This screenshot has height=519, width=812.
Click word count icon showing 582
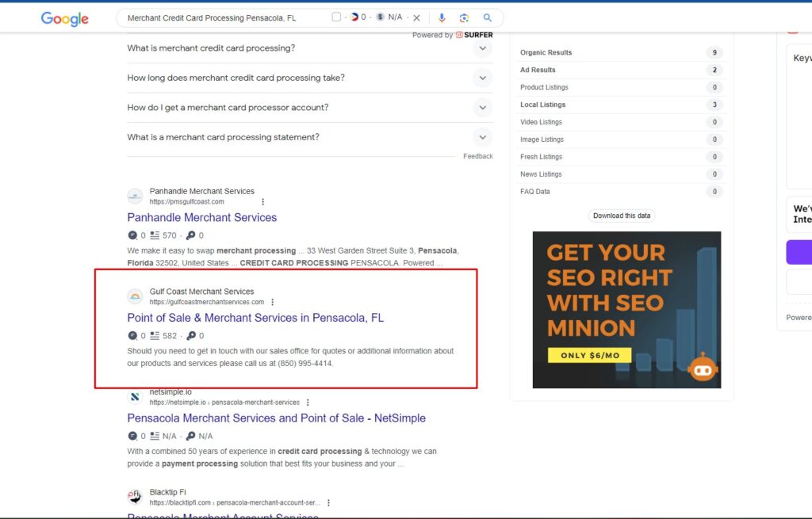(x=155, y=336)
